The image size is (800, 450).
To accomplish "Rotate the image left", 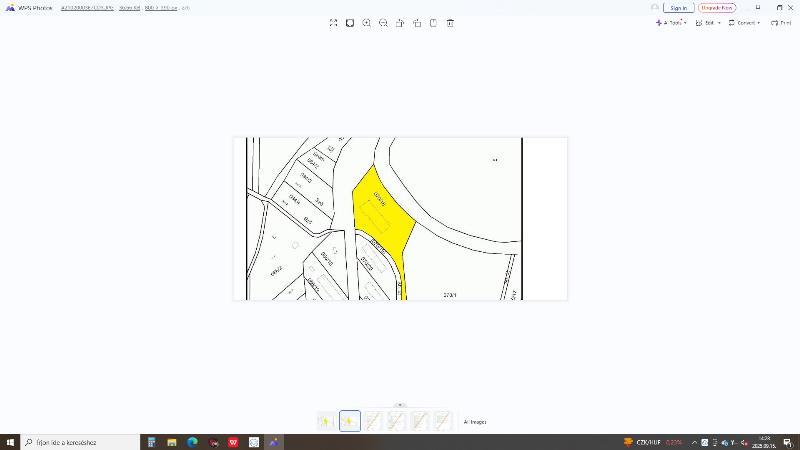I will pyautogui.click(x=400, y=23).
